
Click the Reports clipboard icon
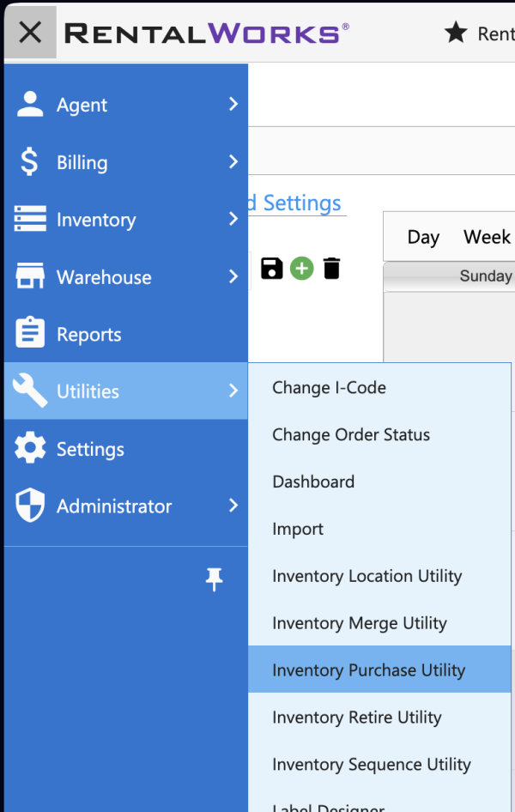(x=30, y=335)
